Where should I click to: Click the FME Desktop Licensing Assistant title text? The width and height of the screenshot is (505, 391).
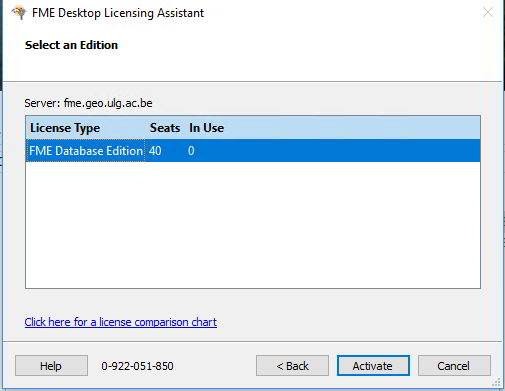click(118, 13)
